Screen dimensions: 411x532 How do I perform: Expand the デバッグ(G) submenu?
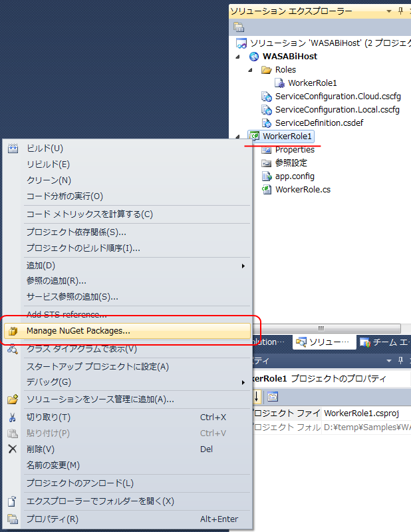243,382
